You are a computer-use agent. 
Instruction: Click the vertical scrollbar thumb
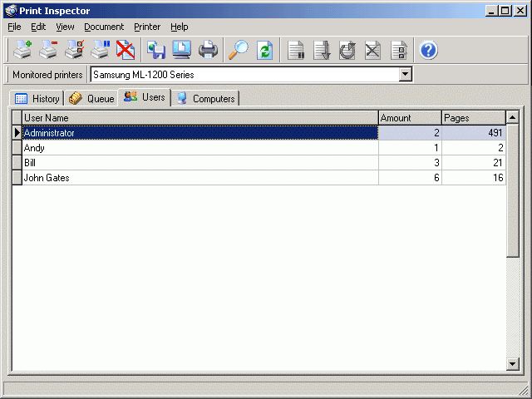512,190
